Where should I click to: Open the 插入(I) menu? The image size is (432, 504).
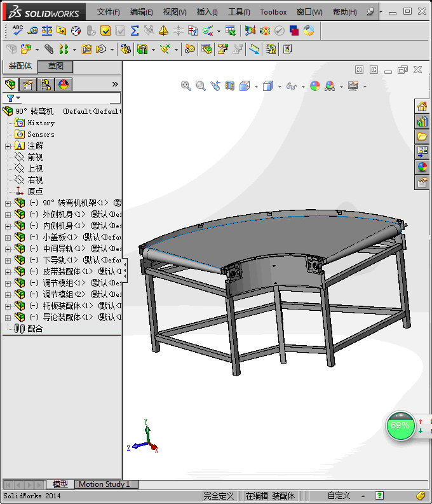(207, 12)
